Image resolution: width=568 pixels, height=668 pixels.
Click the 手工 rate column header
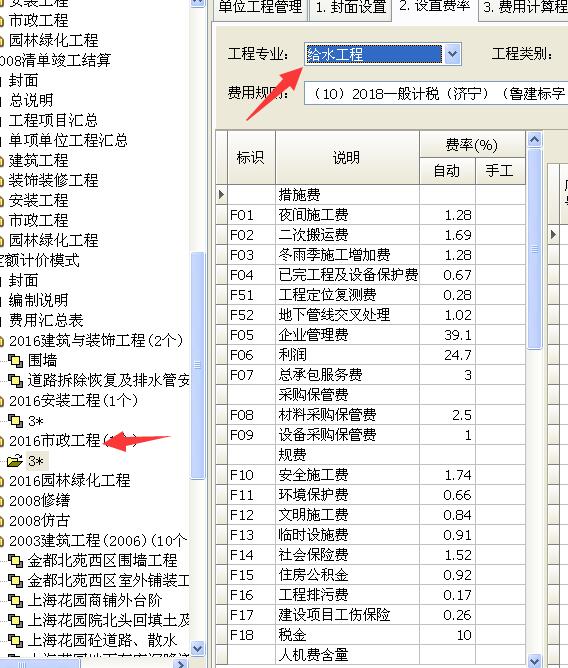click(x=500, y=171)
